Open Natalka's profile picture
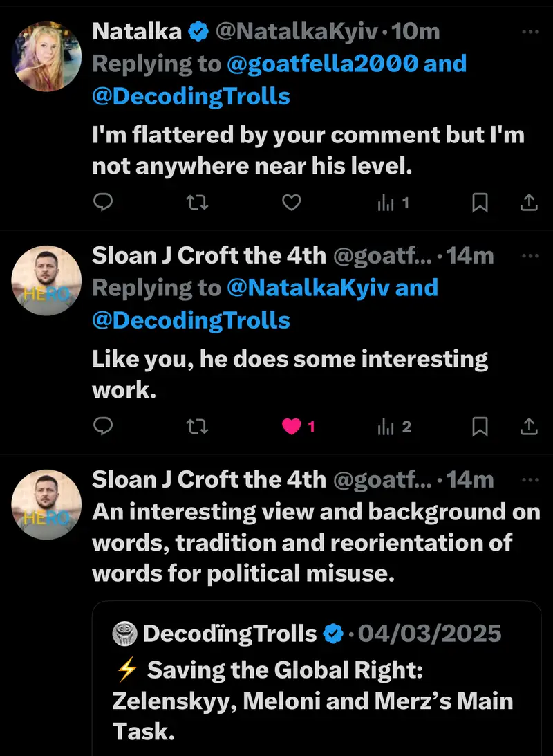 point(47,57)
